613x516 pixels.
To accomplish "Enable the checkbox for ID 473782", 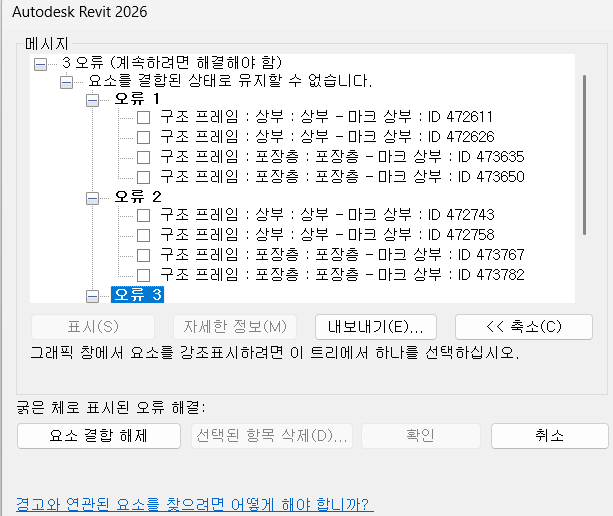I will 144,274.
